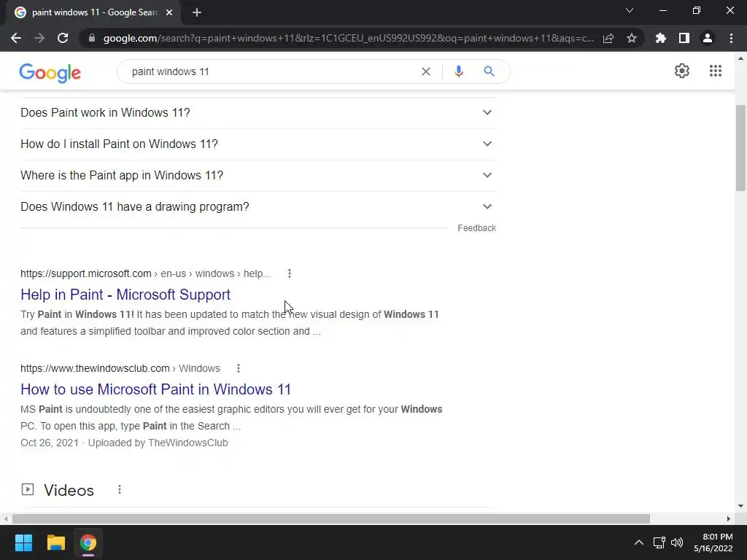Image resolution: width=747 pixels, height=560 pixels.
Task: Go back to the previous page
Action: click(x=16, y=38)
